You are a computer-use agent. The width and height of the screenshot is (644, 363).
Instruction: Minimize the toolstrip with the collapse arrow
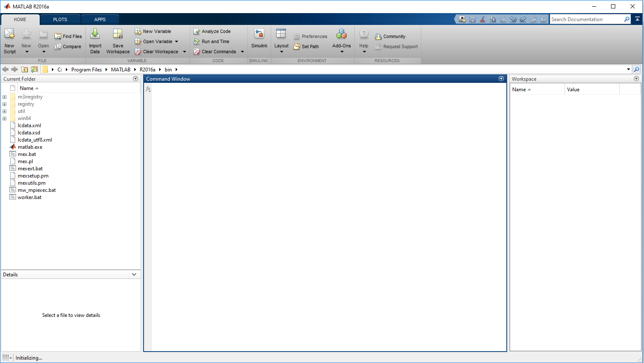click(637, 19)
